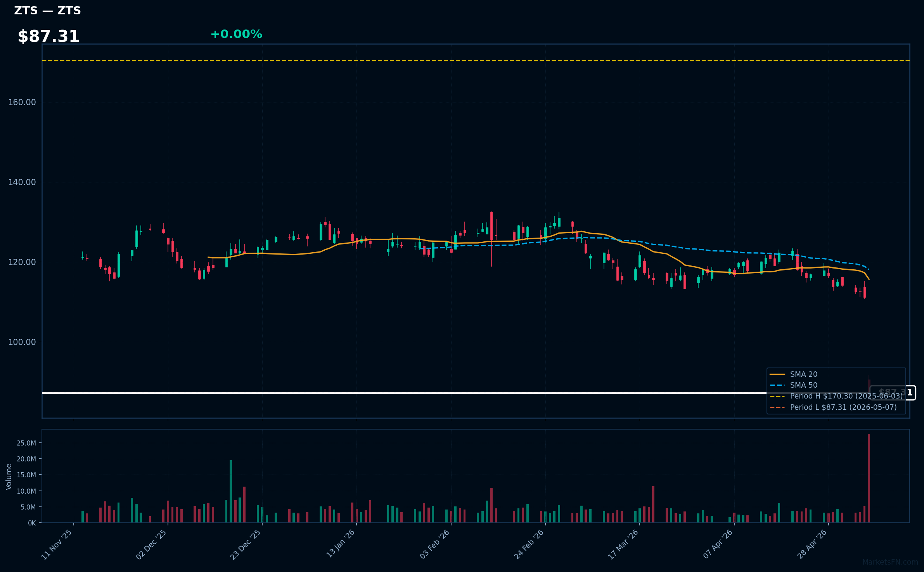Click the 13 Jan '26 date label
924x572 pixels.
point(340,544)
